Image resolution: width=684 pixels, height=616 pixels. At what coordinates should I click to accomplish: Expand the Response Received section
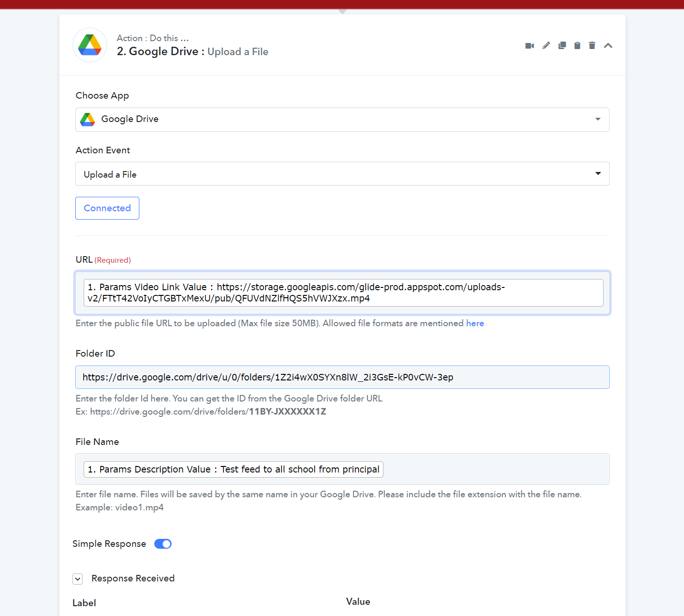(x=78, y=579)
